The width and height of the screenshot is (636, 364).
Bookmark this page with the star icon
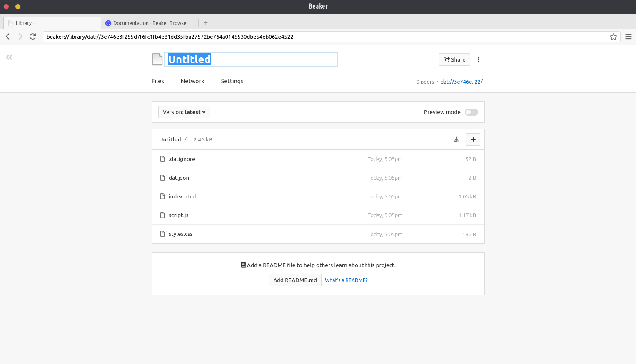(x=613, y=37)
